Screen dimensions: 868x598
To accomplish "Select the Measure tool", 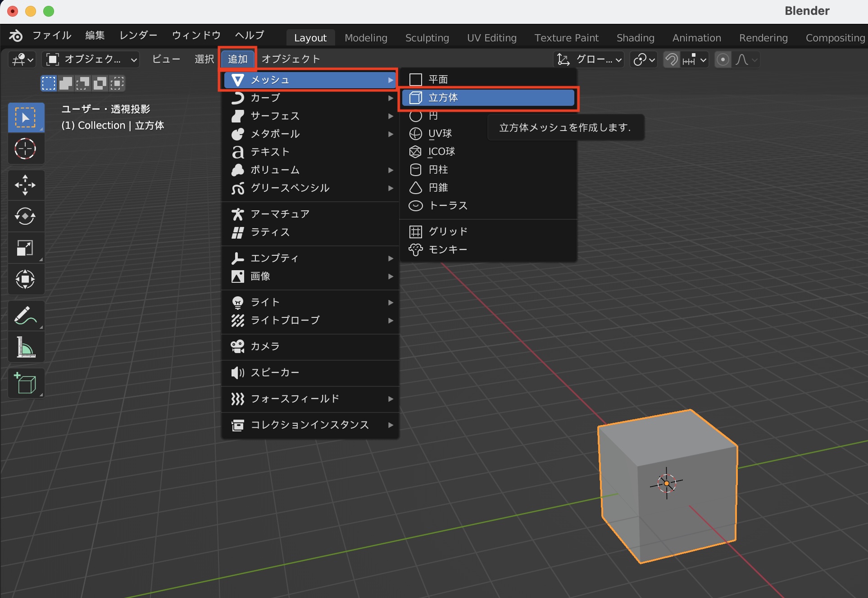I will click(25, 347).
